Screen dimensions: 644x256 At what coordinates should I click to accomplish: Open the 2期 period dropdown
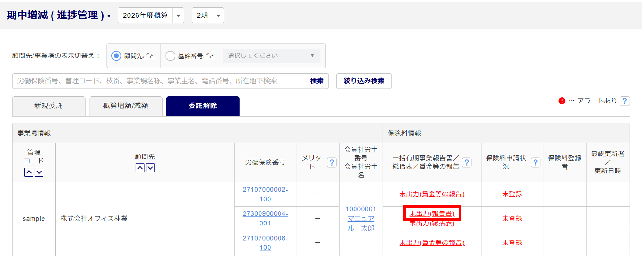[x=208, y=15]
